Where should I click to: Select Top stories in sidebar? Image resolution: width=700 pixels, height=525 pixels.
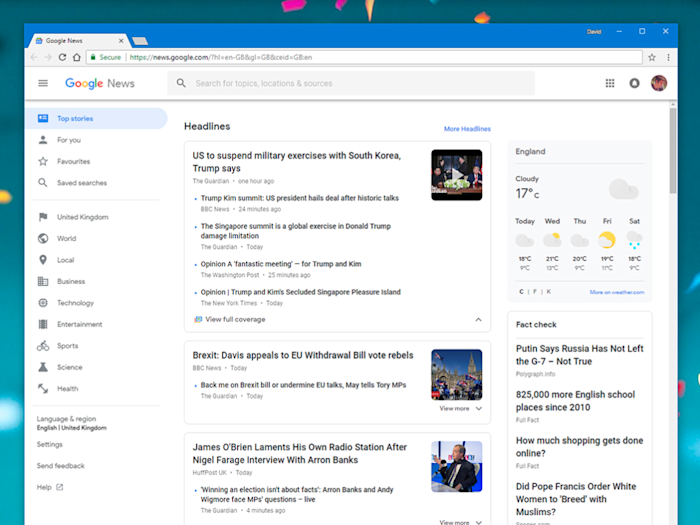pos(96,118)
